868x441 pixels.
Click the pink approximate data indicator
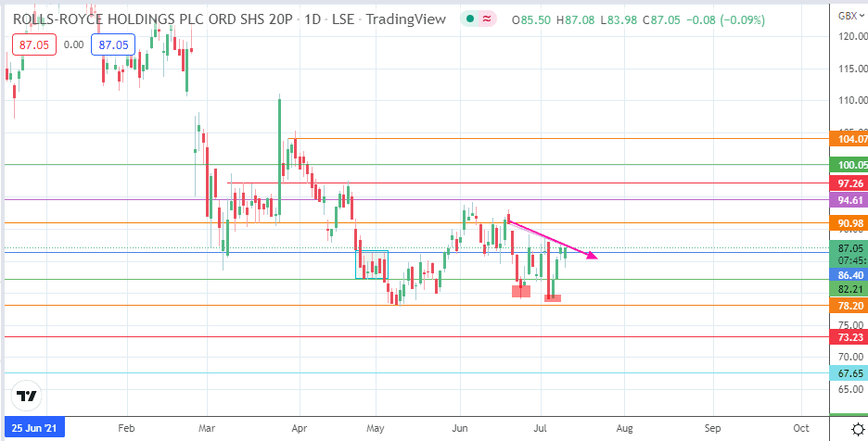coord(487,19)
